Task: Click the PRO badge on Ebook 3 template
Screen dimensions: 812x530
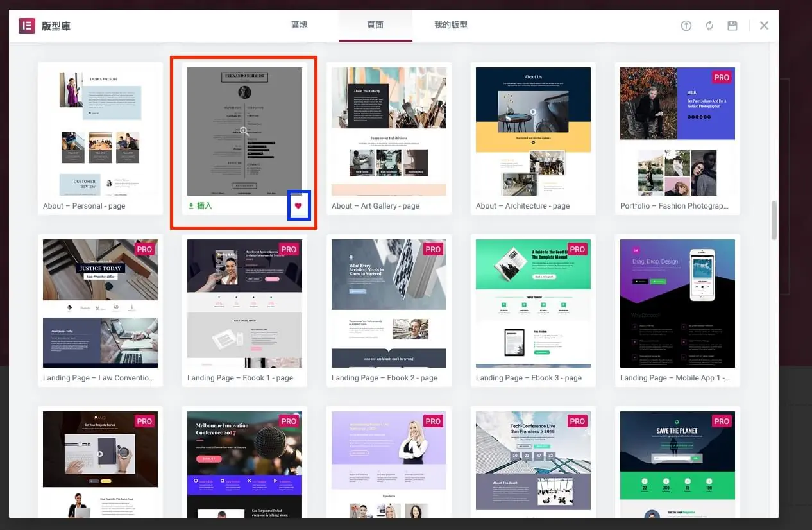Action: click(577, 249)
